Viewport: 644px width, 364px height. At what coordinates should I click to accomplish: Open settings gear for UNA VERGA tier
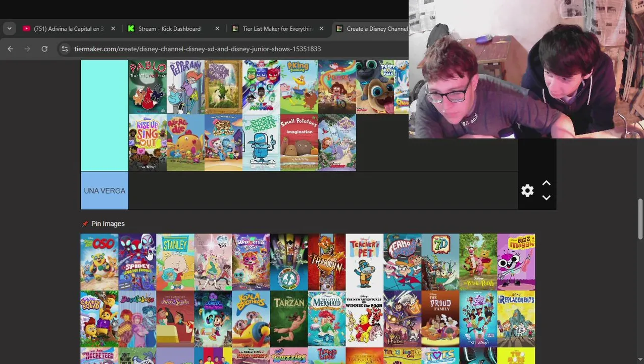click(527, 191)
